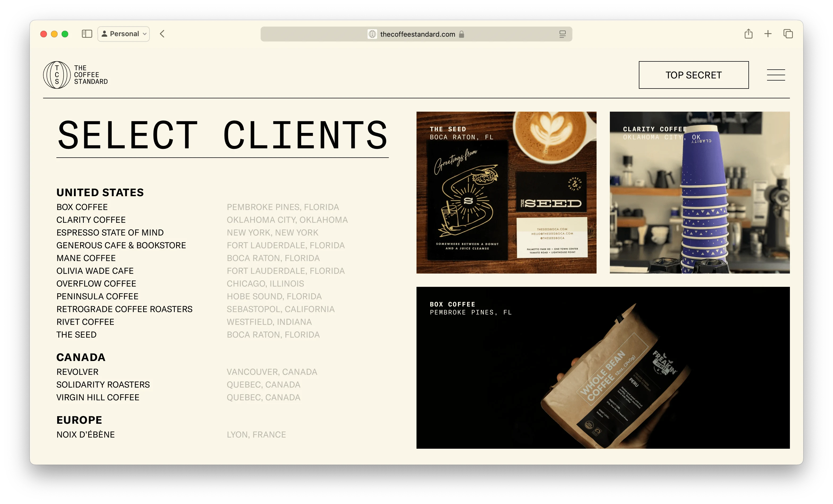This screenshot has width=833, height=504.
Task: Show the tab overview icon
Action: (788, 34)
